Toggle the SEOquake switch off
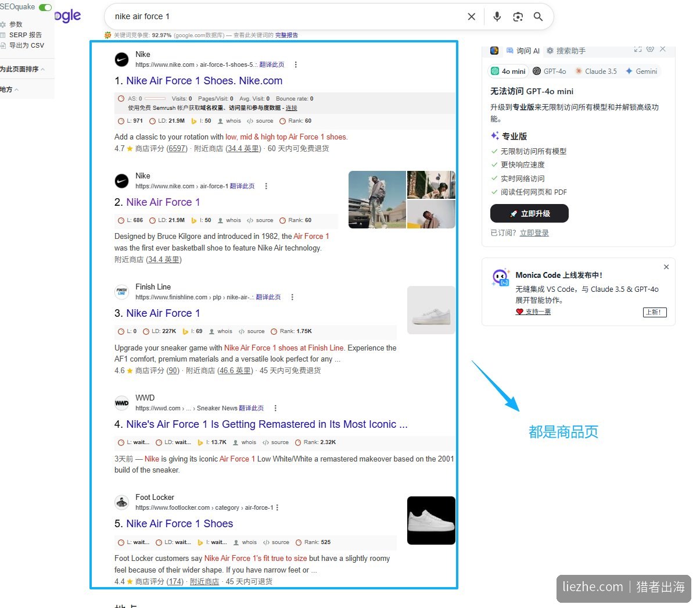This screenshot has width=700, height=608. tap(45, 7)
